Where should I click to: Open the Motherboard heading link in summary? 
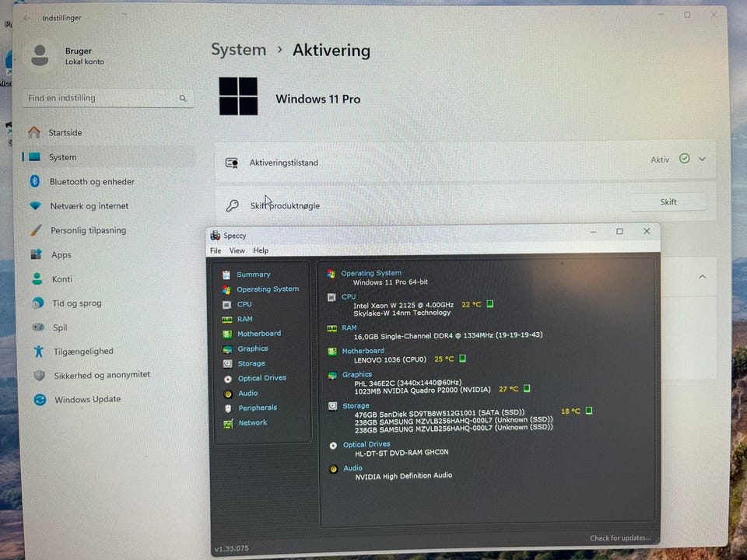363,351
